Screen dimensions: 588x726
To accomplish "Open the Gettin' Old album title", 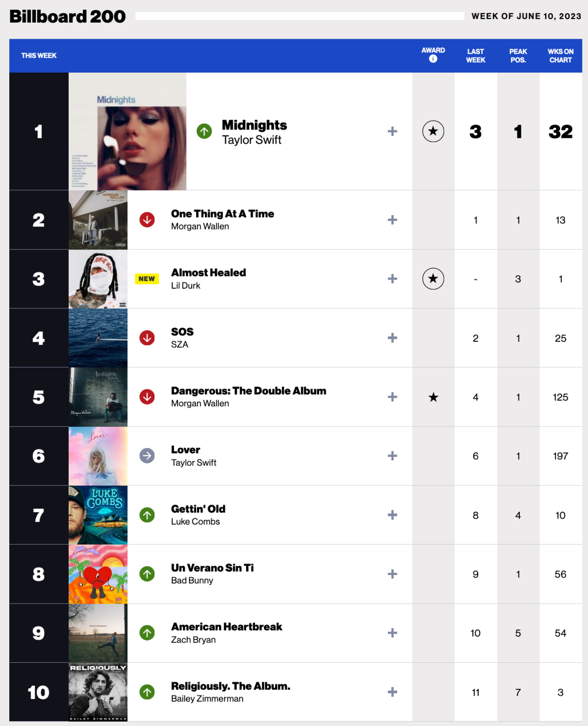I will pos(198,509).
